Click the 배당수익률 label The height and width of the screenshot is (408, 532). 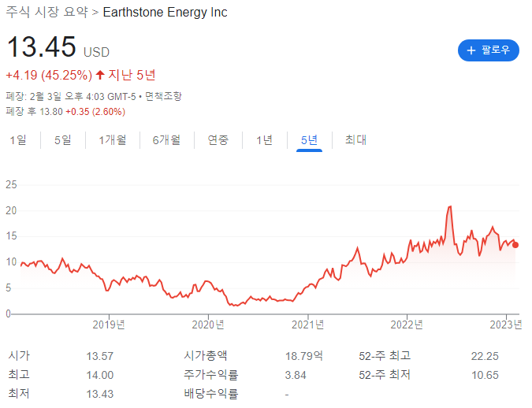point(211,394)
